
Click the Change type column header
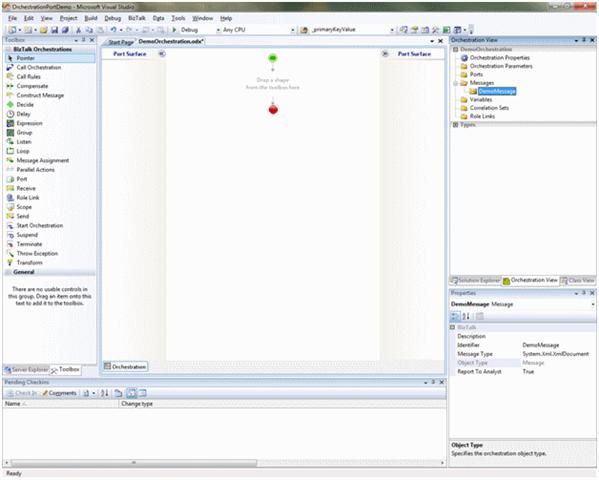click(x=282, y=404)
